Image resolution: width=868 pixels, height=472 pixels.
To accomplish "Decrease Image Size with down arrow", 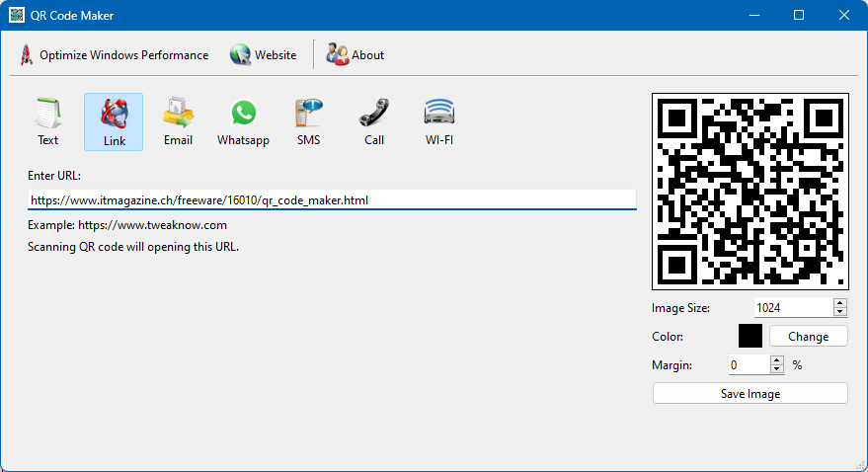I will (x=839, y=312).
